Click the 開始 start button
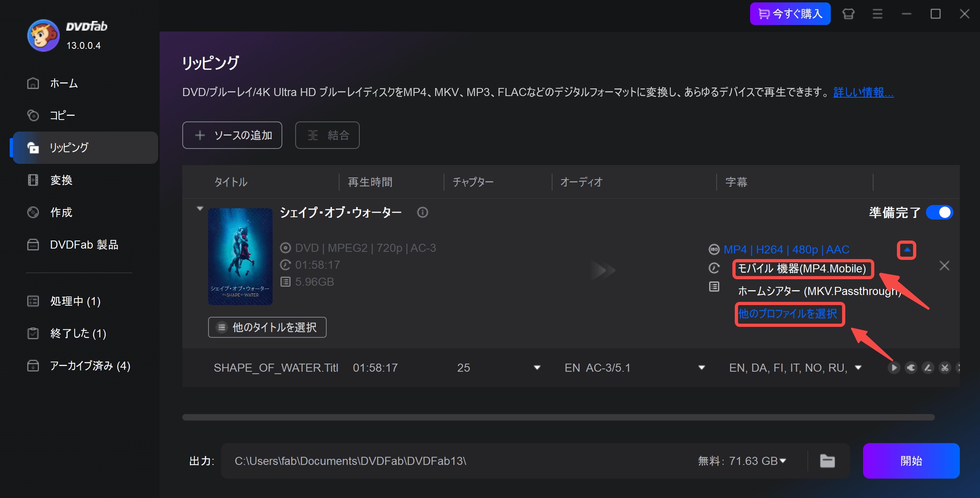980x498 pixels. pyautogui.click(x=911, y=461)
